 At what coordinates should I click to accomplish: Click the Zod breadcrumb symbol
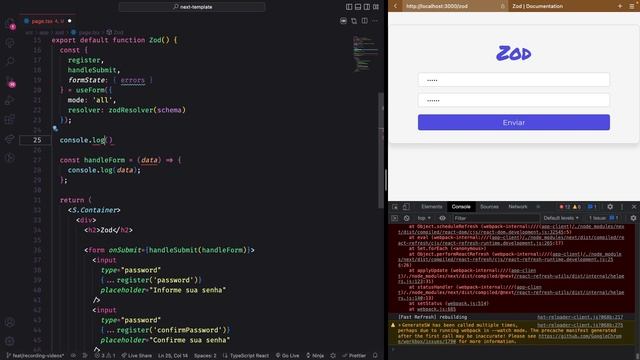(116, 32)
